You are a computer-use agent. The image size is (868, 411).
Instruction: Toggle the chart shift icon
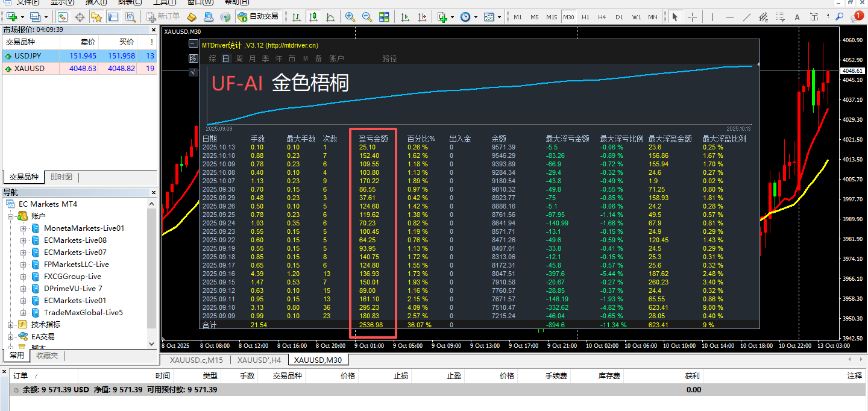point(421,17)
